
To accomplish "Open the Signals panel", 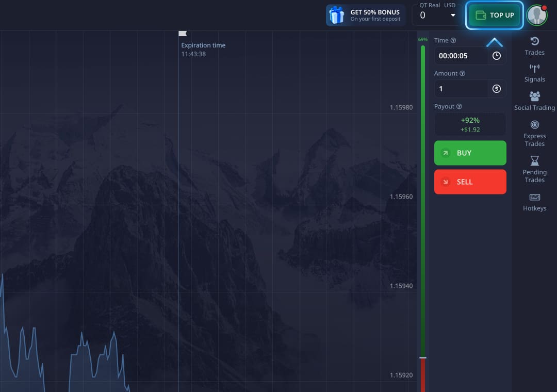I will pyautogui.click(x=534, y=73).
